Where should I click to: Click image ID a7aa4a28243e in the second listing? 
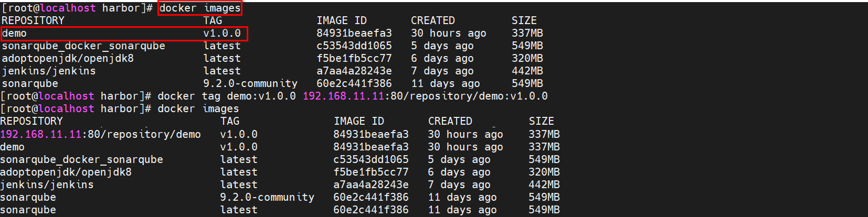371,185
